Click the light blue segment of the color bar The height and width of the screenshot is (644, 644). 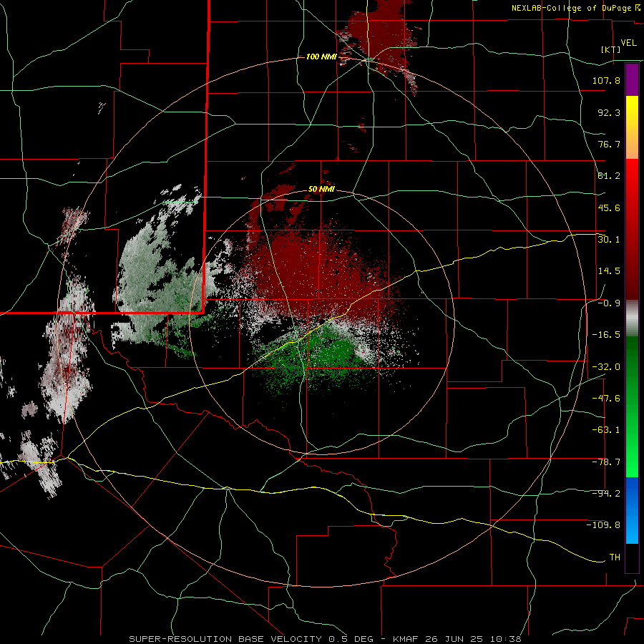click(632, 510)
